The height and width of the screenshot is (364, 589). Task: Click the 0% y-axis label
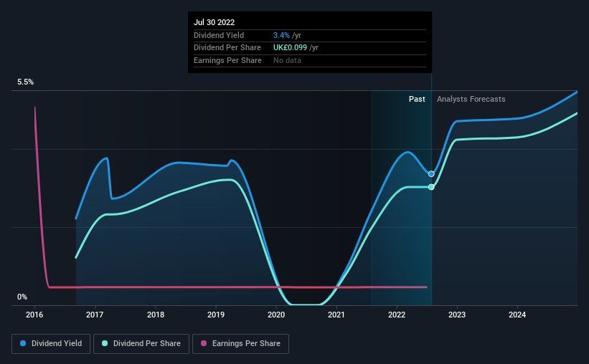click(x=22, y=297)
